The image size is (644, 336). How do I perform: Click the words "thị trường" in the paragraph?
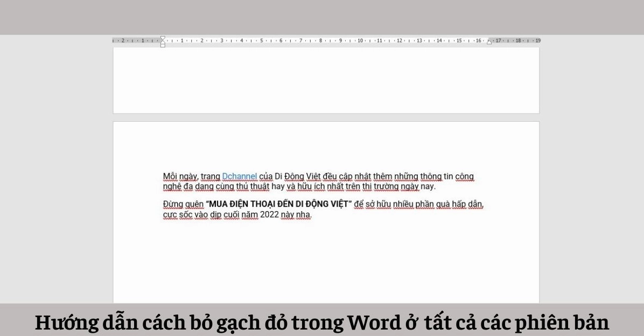(x=380, y=186)
